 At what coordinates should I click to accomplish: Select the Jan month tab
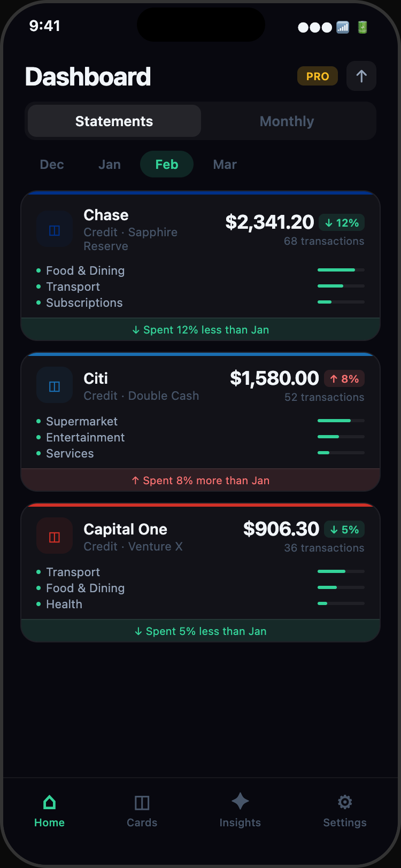[110, 165]
